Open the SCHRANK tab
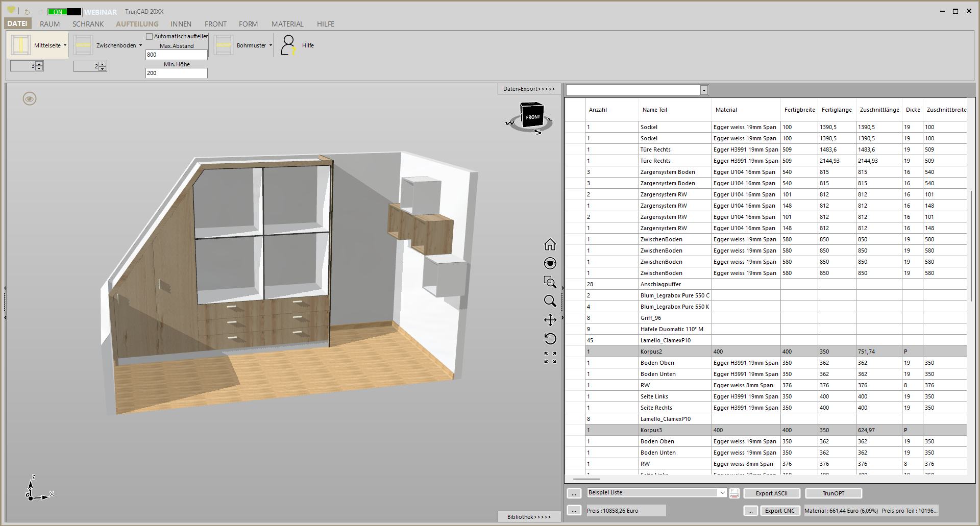 tap(88, 24)
